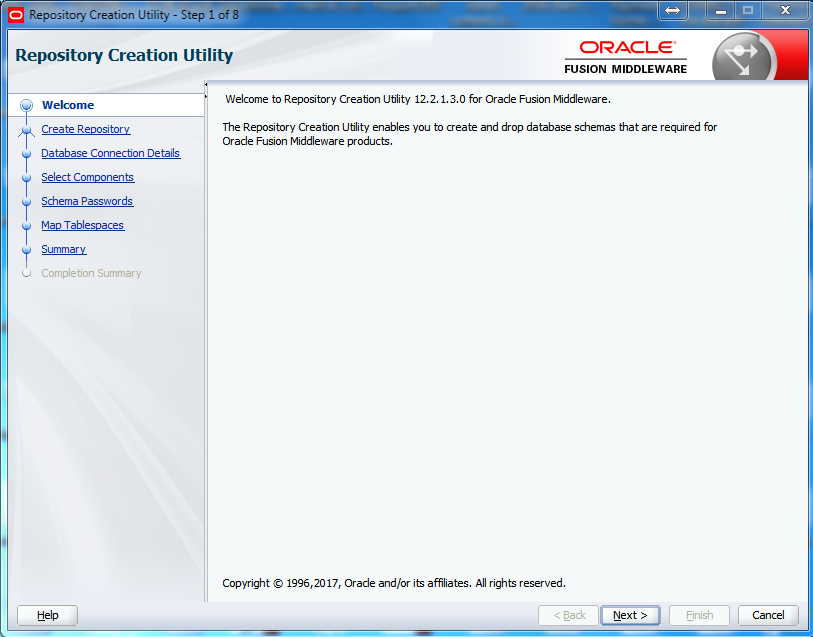Select the Welcome step in navigation
Screen dimensions: 813x637
point(68,105)
